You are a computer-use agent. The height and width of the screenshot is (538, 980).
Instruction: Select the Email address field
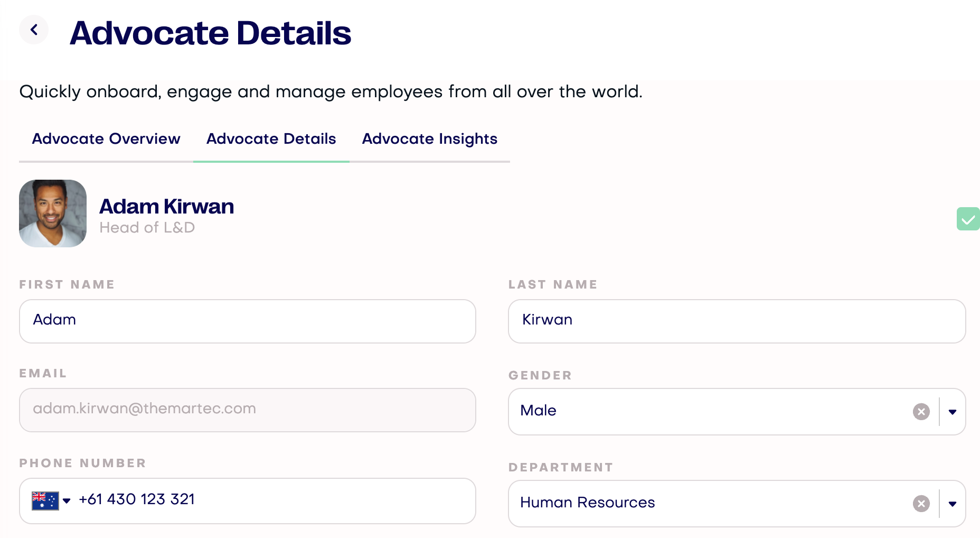[247, 410]
